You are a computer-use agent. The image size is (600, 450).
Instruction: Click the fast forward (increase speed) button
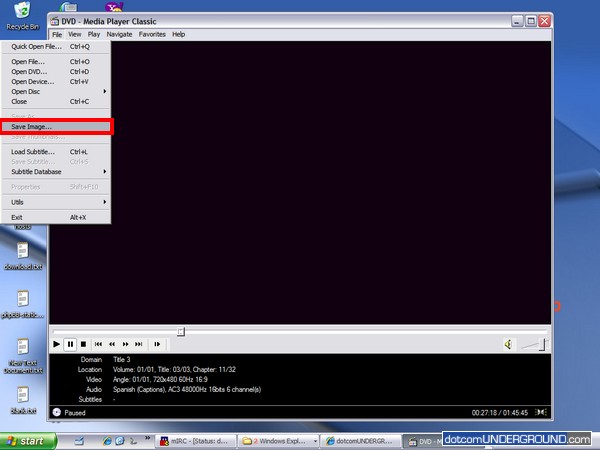tap(125, 344)
